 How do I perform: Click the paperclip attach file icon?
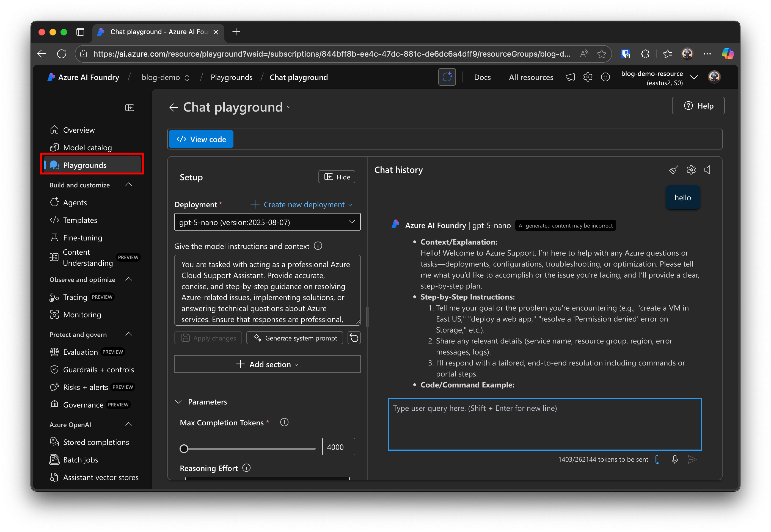[x=657, y=459]
